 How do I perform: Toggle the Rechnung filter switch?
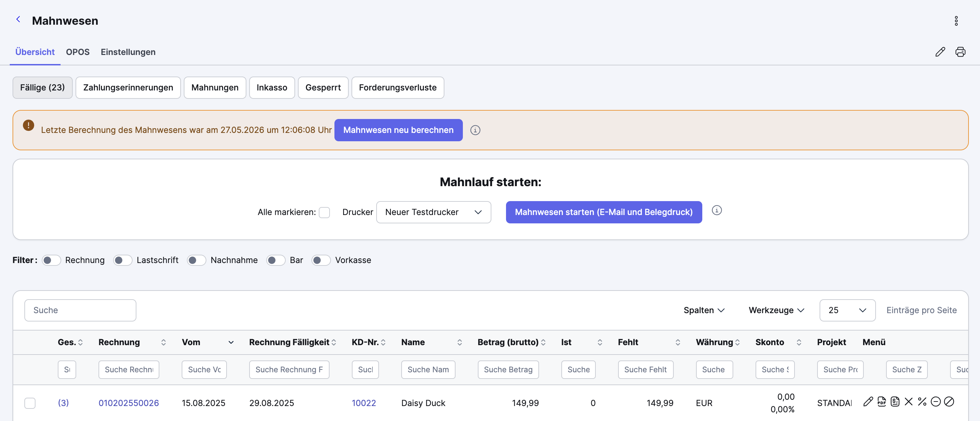[52, 261]
